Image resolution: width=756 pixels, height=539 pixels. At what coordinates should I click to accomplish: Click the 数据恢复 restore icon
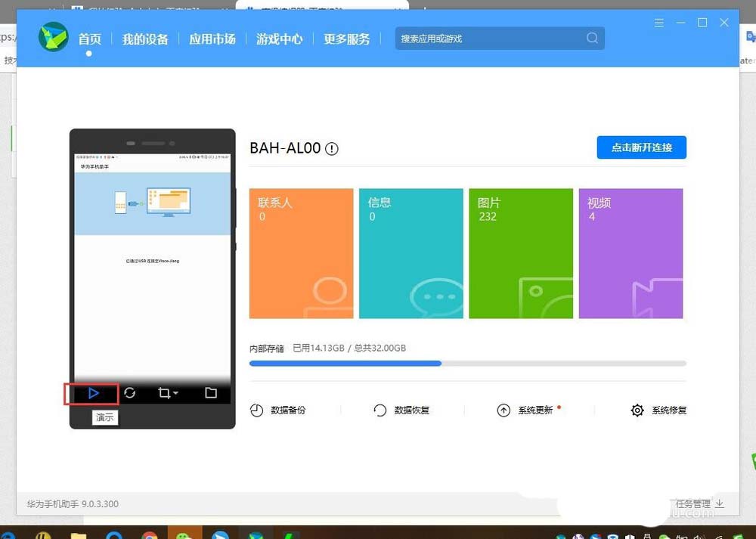380,410
